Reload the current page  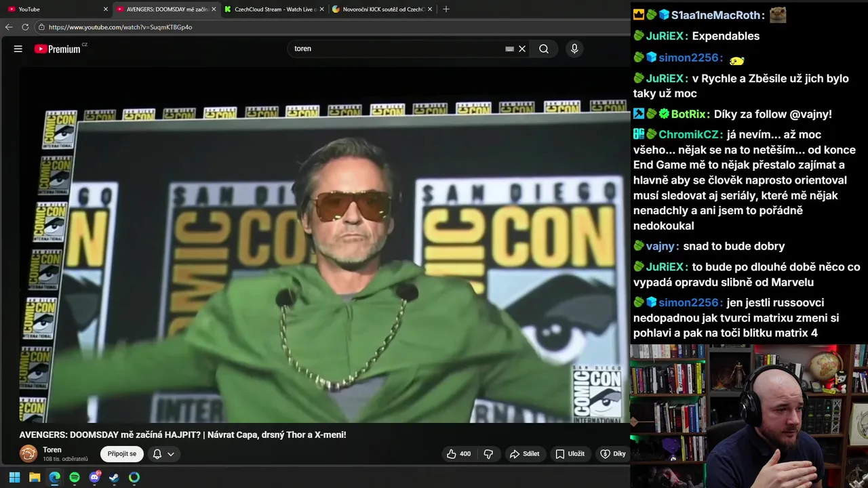pyautogui.click(x=25, y=27)
